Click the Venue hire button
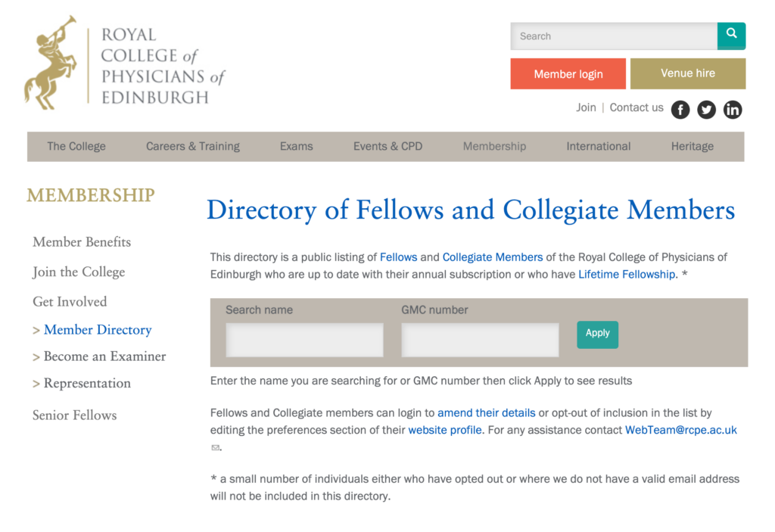 (687, 73)
